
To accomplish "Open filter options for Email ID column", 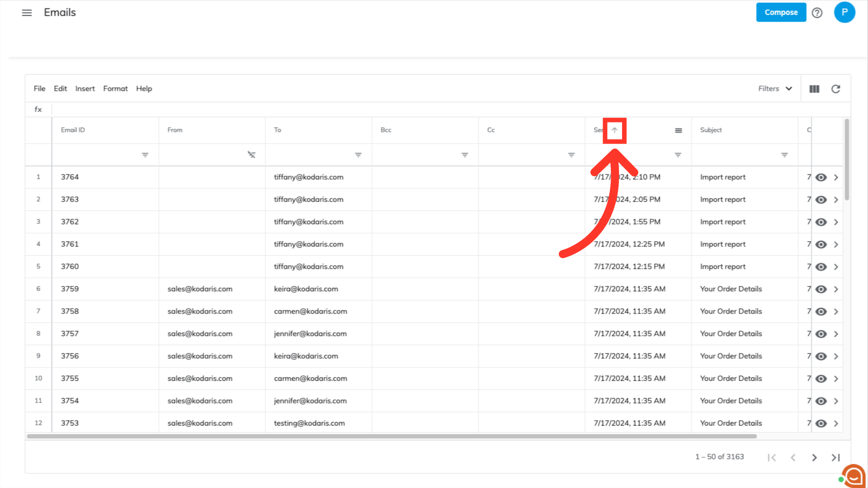I will click(x=145, y=155).
